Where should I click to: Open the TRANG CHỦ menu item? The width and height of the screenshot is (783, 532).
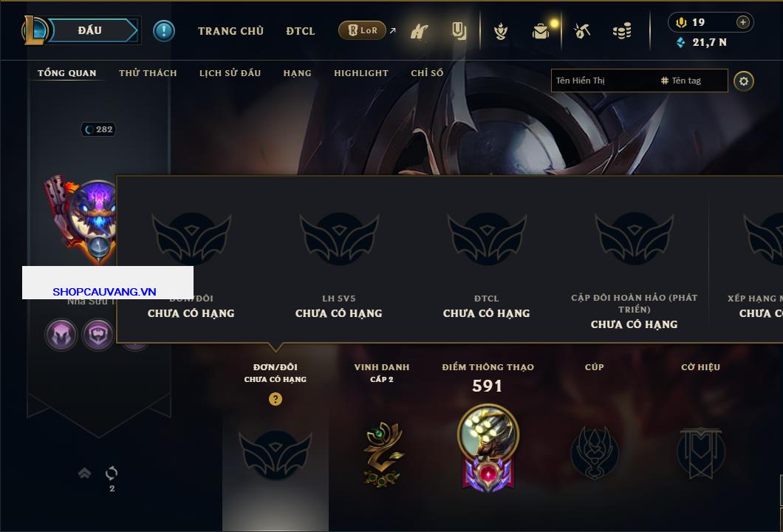pyautogui.click(x=230, y=31)
